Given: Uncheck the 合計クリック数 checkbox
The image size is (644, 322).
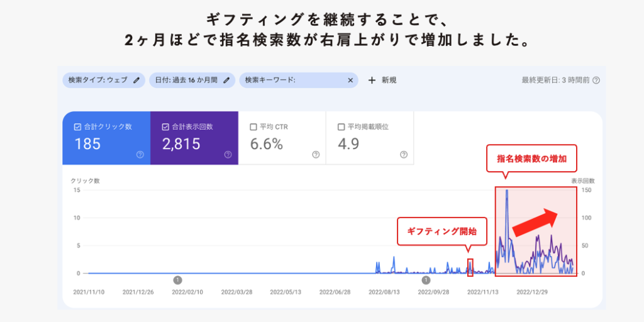Looking at the screenshot, I should (78, 126).
